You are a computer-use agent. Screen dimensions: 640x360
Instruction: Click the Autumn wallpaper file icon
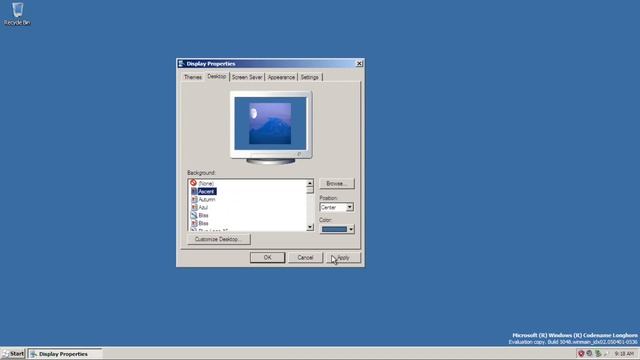pos(194,199)
